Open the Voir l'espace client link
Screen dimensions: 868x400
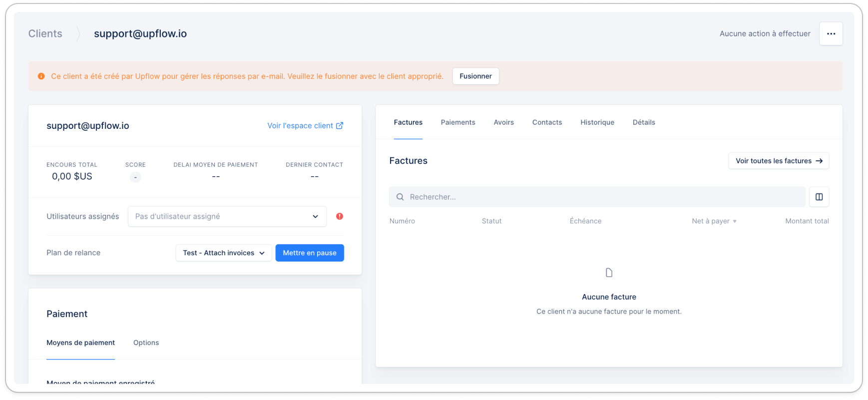tap(305, 125)
